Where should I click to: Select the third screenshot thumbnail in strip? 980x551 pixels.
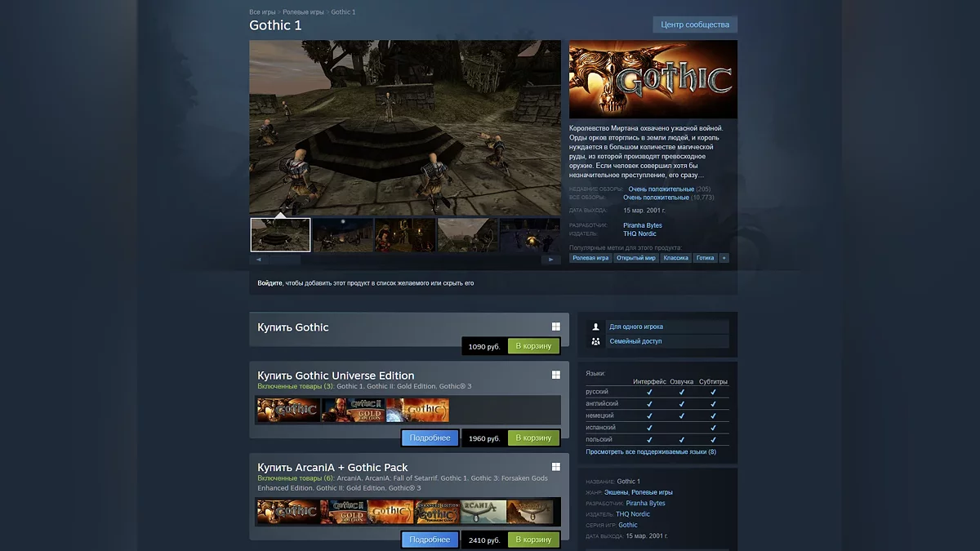tap(405, 235)
